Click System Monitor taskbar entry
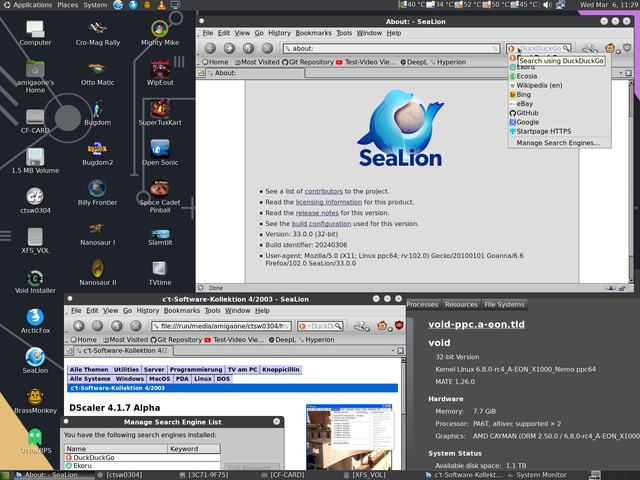640x480 pixels. [x=537, y=475]
